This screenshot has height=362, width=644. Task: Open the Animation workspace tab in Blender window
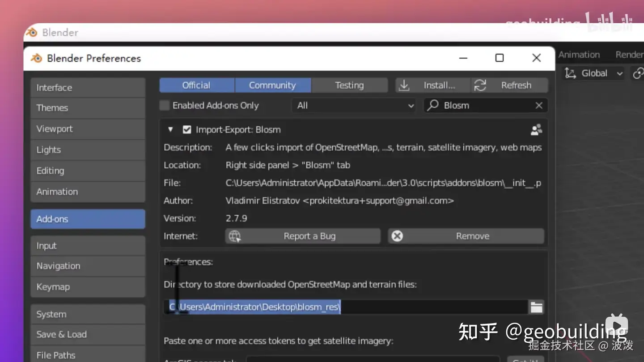[x=579, y=55]
